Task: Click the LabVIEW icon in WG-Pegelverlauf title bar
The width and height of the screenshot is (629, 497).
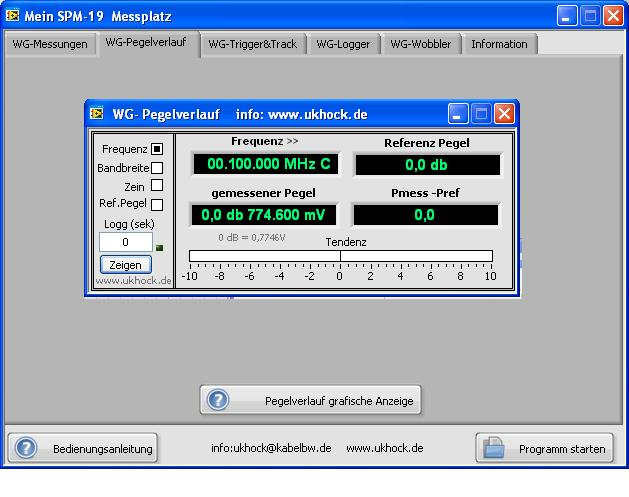Action: pyautogui.click(x=97, y=114)
